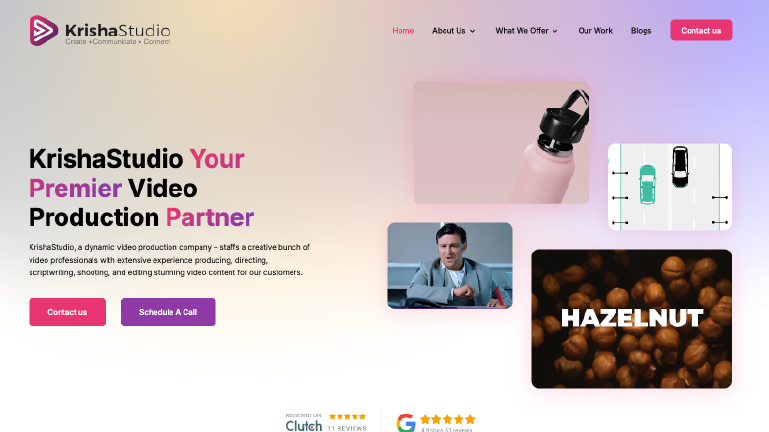Click the purple Schedule A Call button
769x432 pixels.
pyautogui.click(x=168, y=312)
